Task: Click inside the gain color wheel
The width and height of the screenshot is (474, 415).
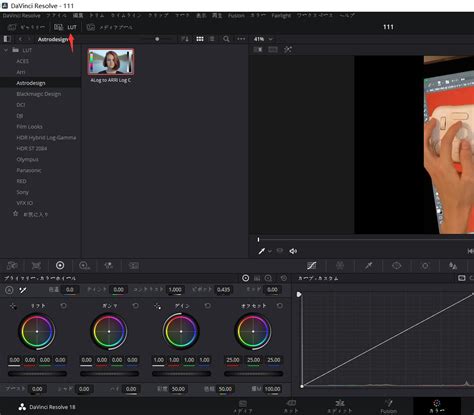Action: click(x=181, y=331)
